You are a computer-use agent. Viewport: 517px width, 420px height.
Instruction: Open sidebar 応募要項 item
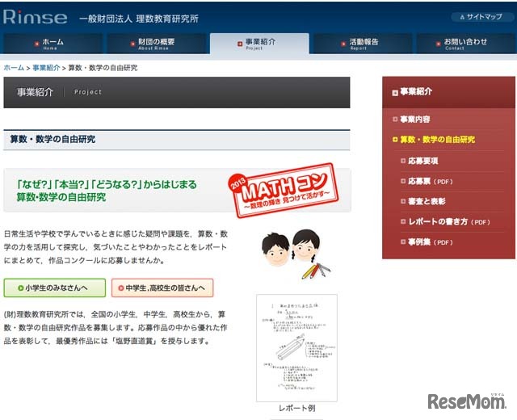(x=423, y=161)
